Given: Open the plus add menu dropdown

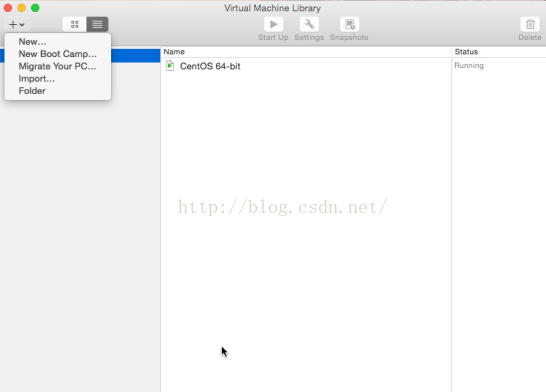Looking at the screenshot, I should coord(16,24).
